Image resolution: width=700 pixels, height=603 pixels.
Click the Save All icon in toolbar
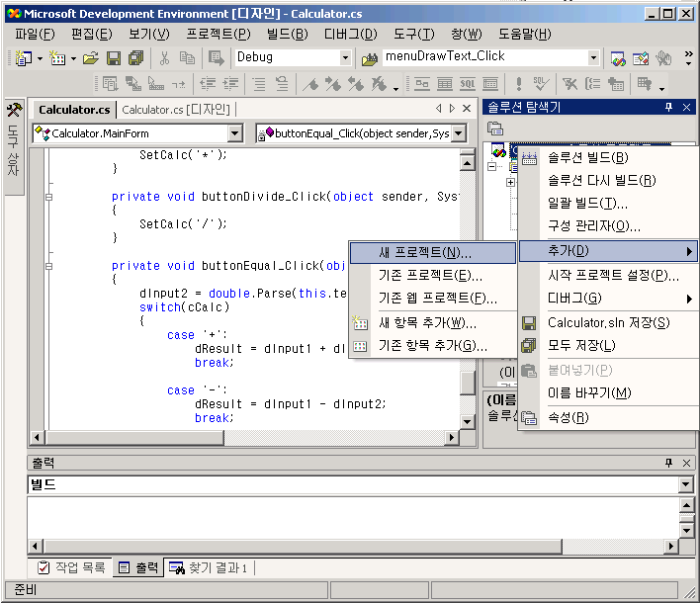pyautogui.click(x=136, y=58)
